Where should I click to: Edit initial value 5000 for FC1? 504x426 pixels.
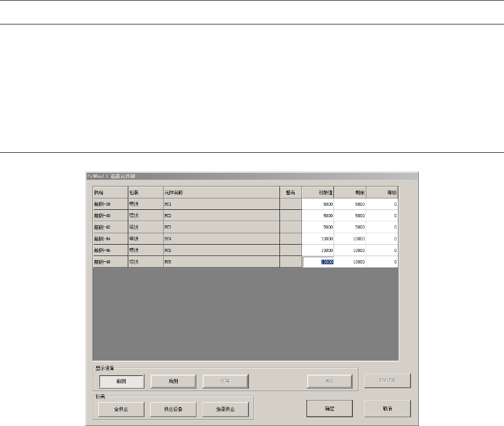click(318, 204)
